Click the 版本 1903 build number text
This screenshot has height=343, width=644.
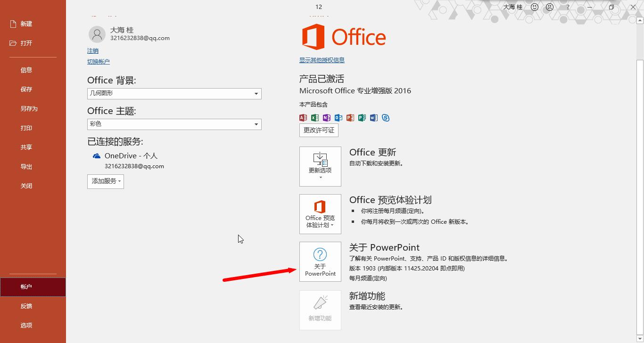point(407,269)
